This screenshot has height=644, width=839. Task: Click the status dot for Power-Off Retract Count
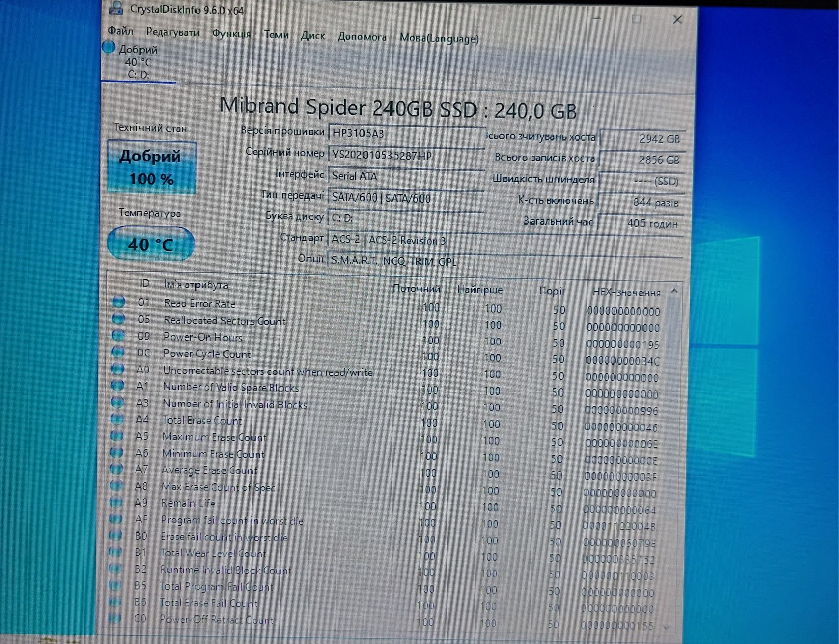115,618
